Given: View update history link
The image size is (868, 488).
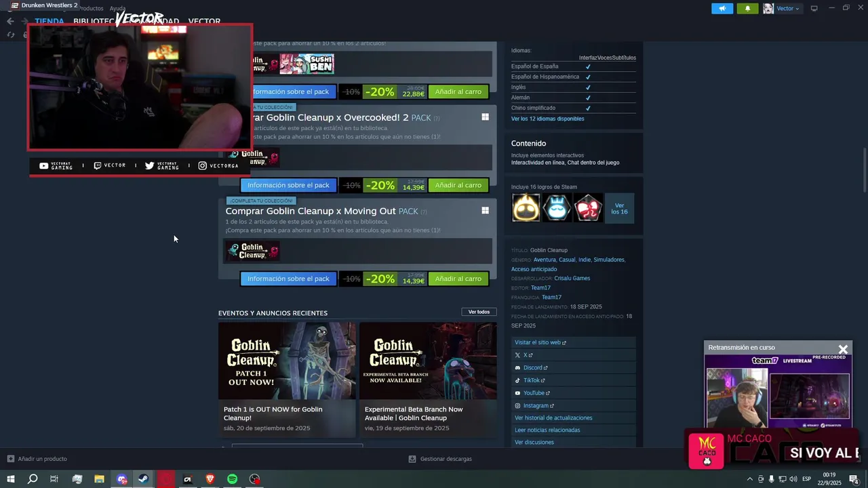Looking at the screenshot, I should tap(573, 418).
